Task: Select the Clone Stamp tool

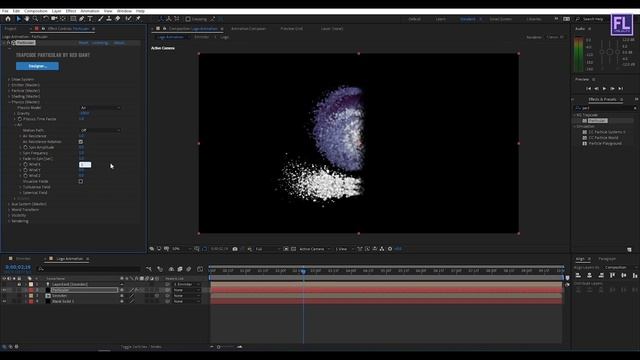Action: [109, 19]
